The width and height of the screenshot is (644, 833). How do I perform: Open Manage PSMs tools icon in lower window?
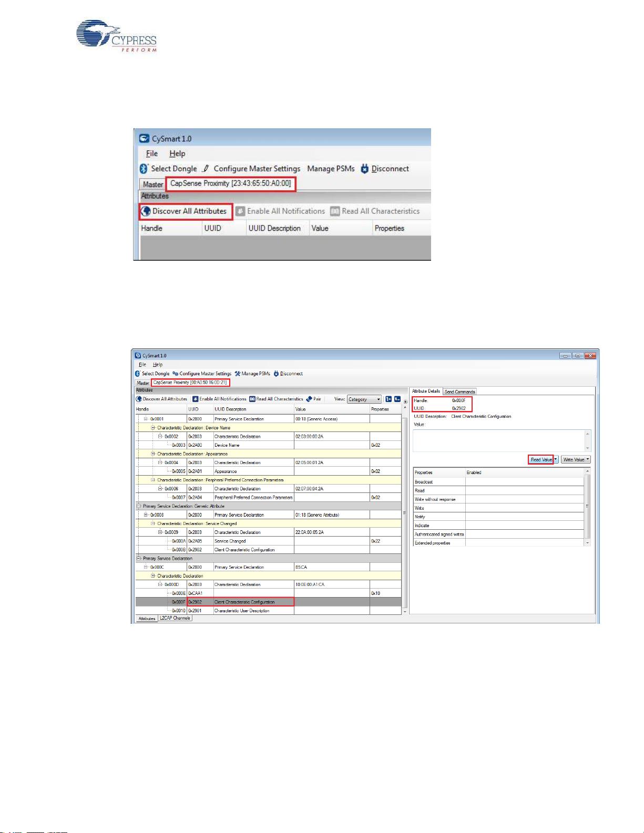[238, 374]
